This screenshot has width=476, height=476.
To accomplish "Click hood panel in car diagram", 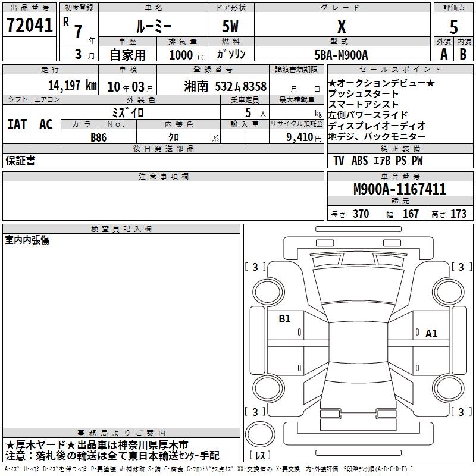I will pyautogui.click(x=358, y=286).
